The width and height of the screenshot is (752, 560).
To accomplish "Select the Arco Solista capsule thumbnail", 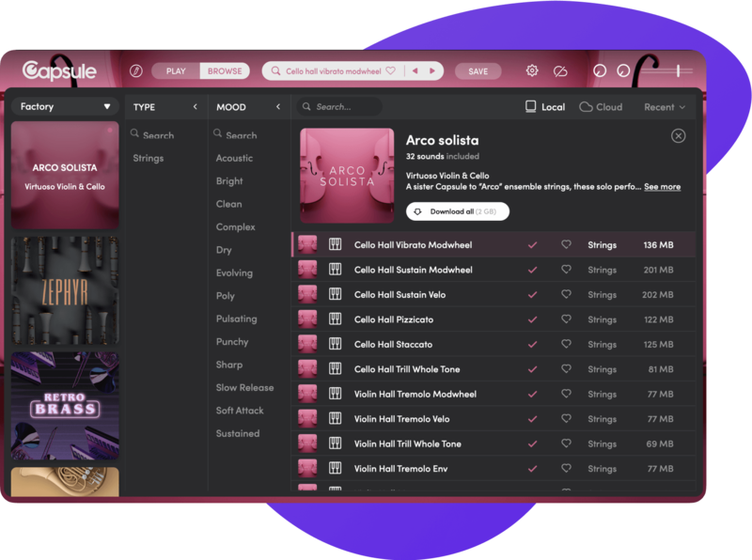I will [65, 175].
